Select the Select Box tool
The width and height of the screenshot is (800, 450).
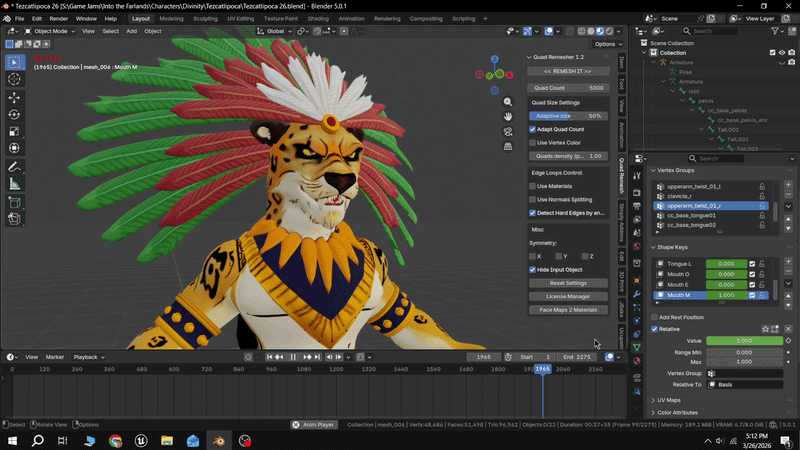(x=14, y=62)
